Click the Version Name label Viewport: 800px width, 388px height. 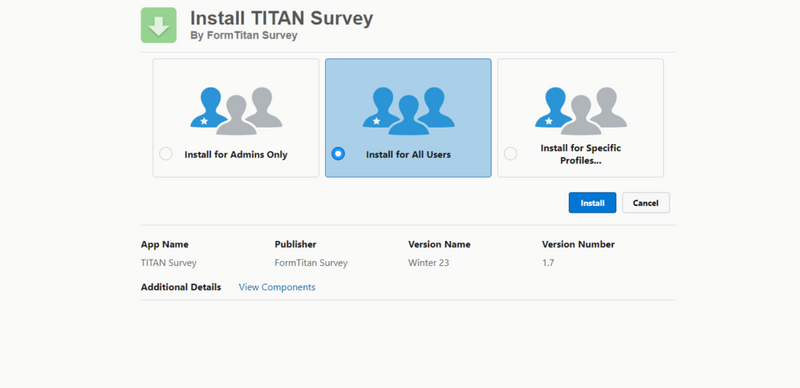[439, 244]
